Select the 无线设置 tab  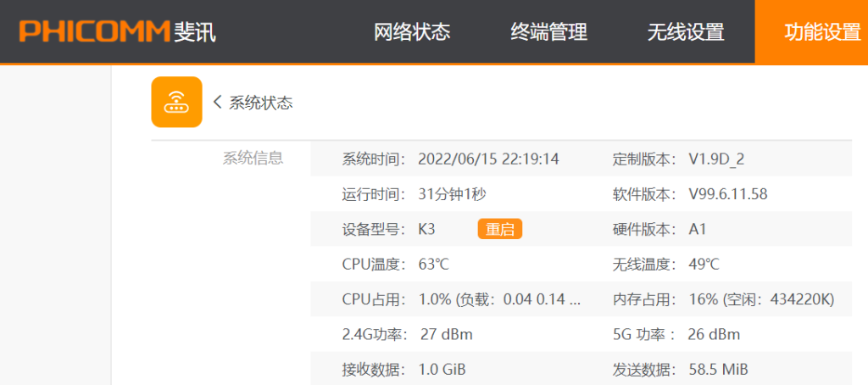point(685,32)
